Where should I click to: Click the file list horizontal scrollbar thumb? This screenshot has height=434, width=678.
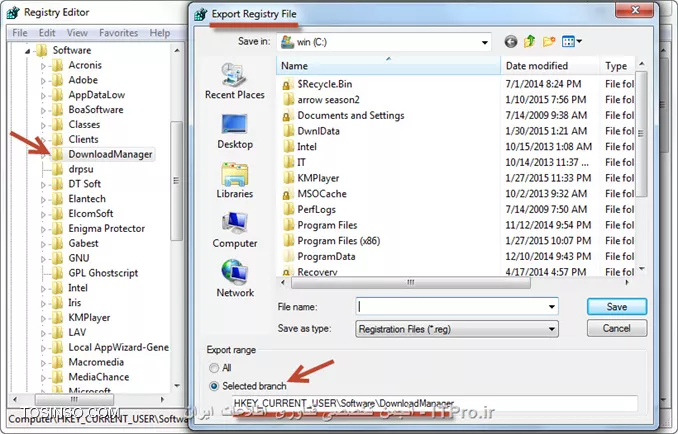pyautogui.click(x=411, y=282)
